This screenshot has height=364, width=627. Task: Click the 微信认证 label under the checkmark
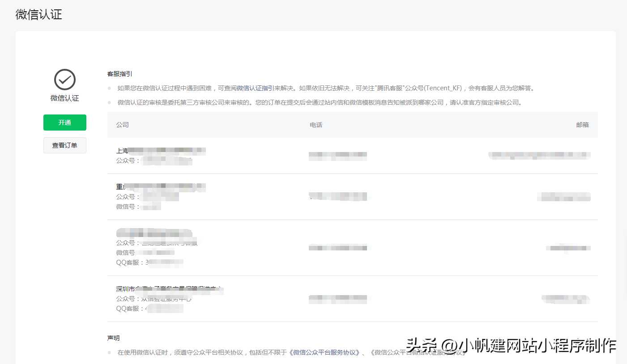pos(65,98)
